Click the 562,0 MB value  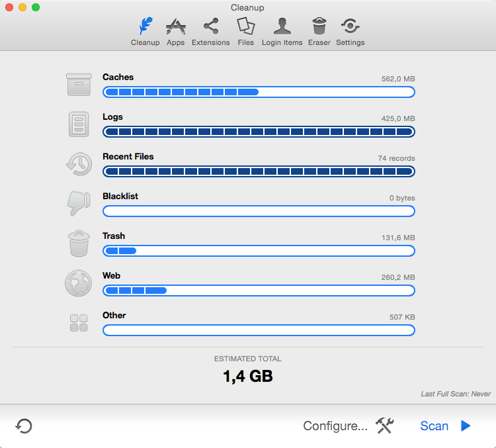pos(398,79)
